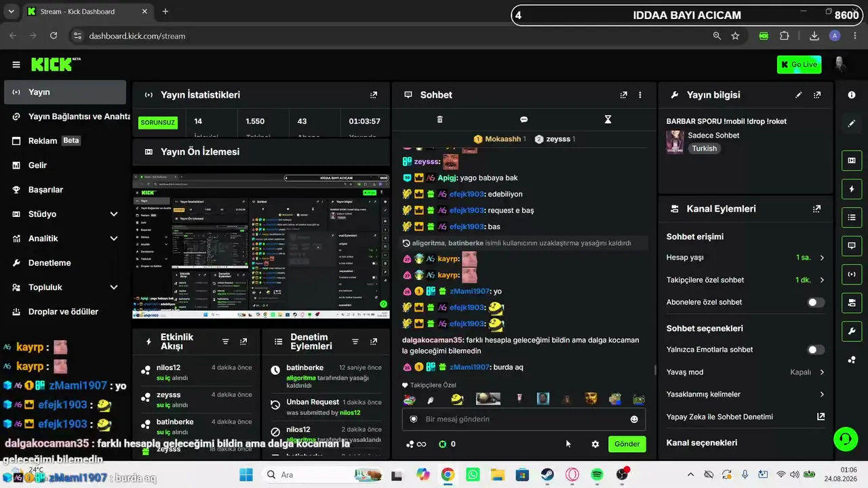
Task: Pop out the Sohbet chat panel
Action: pyautogui.click(x=624, y=95)
